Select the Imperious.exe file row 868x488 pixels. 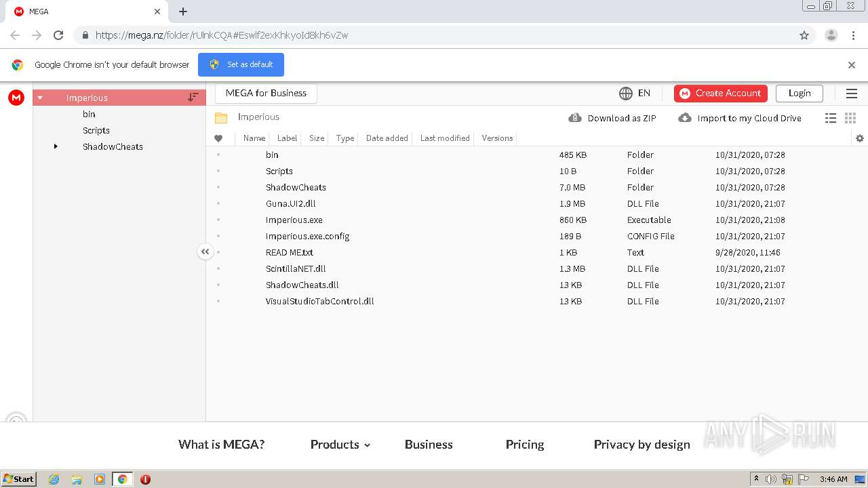coord(294,220)
